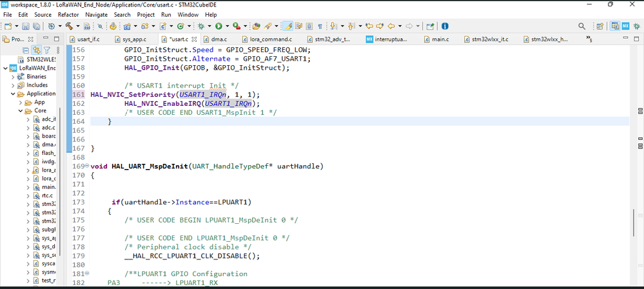Open the blue Information Center icon
Viewport: 644px width, 289px height.
445,26
